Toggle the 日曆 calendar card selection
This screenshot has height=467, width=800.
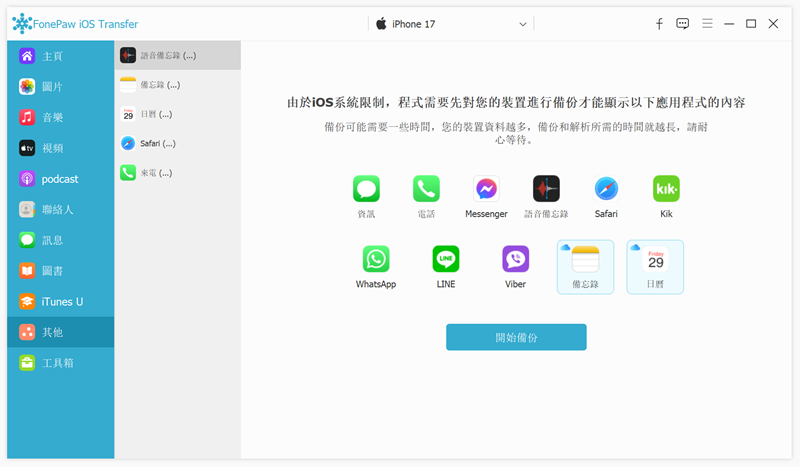click(x=655, y=267)
